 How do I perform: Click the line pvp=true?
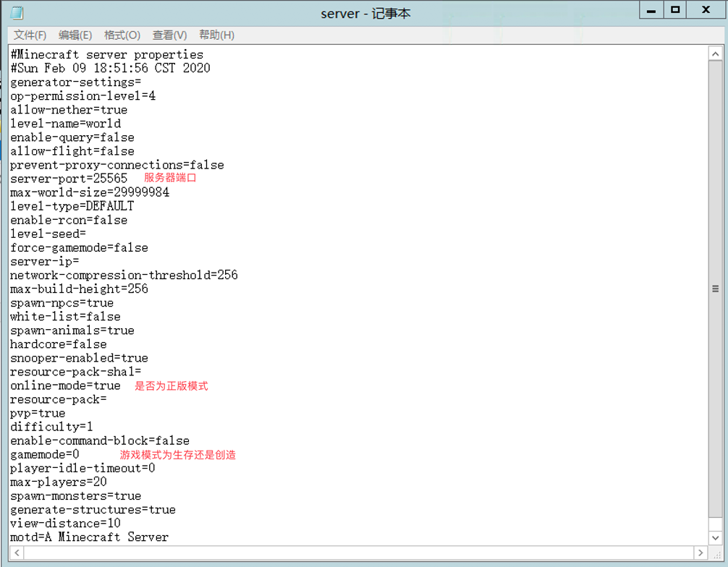tap(38, 414)
